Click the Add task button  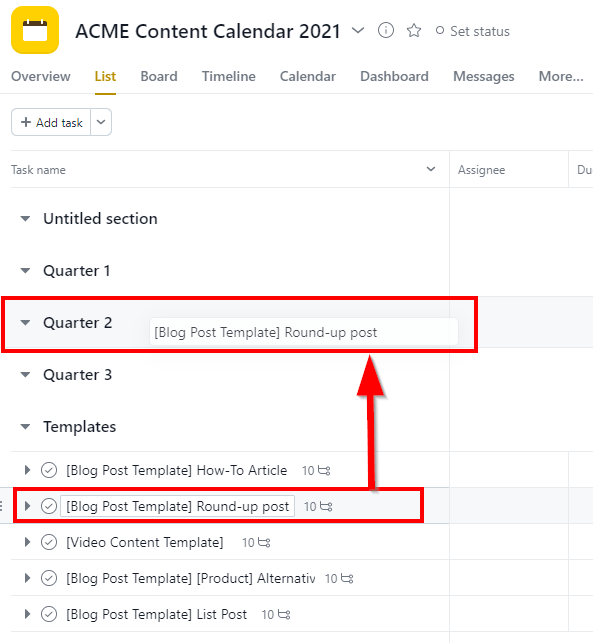(x=51, y=122)
